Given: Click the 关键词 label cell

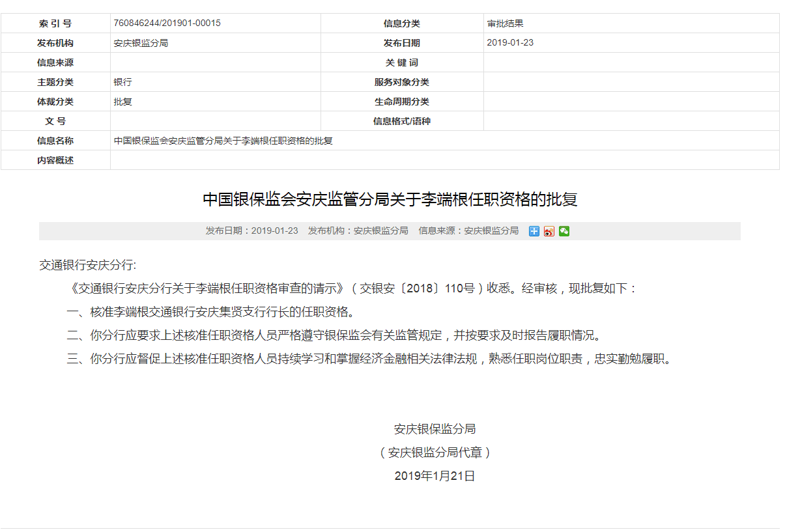Looking at the screenshot, I should [x=402, y=63].
